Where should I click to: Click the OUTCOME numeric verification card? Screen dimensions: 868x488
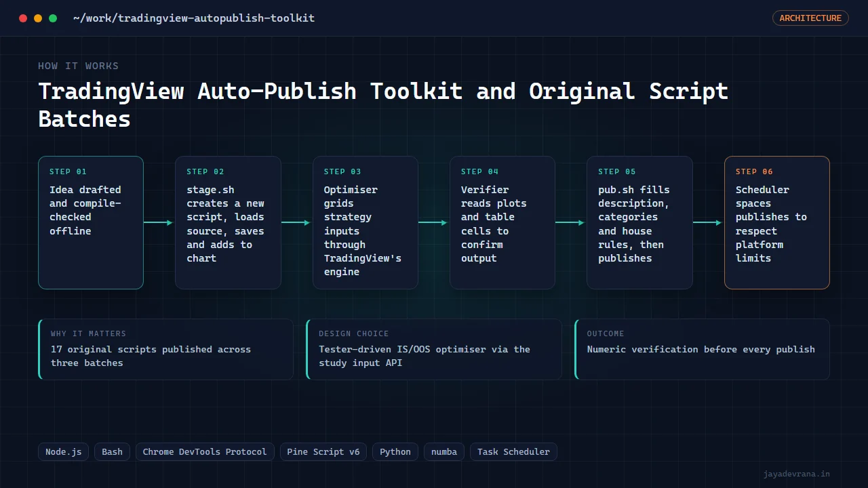tap(702, 349)
